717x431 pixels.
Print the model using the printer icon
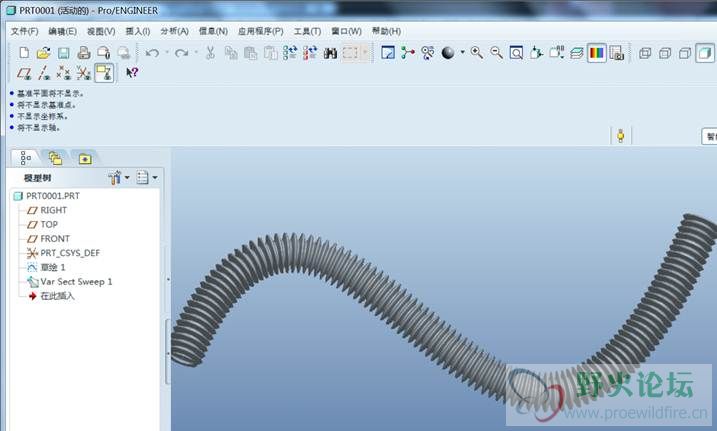[x=84, y=53]
